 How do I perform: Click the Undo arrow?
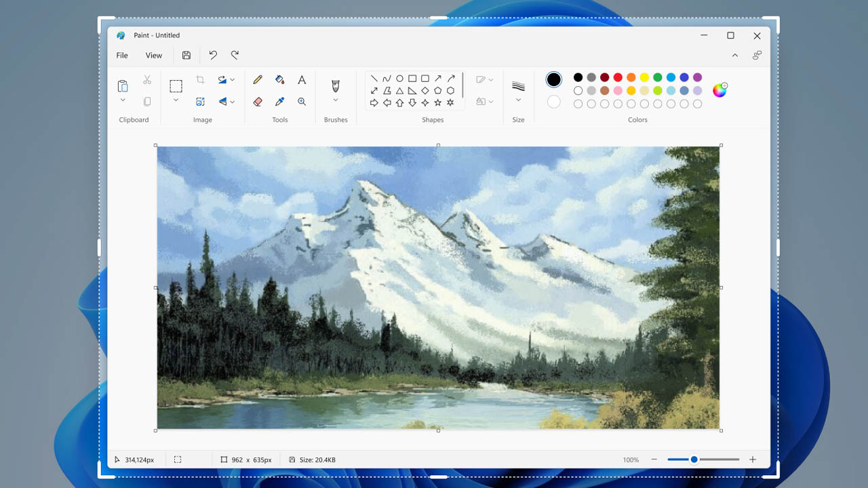tap(213, 55)
